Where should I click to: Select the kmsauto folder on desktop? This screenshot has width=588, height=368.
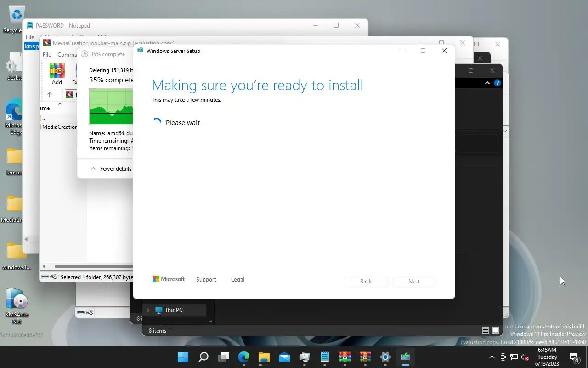(x=14, y=161)
